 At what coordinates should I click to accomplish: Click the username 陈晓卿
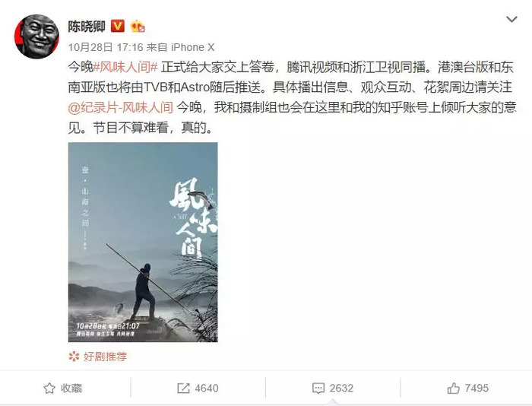tap(87, 26)
